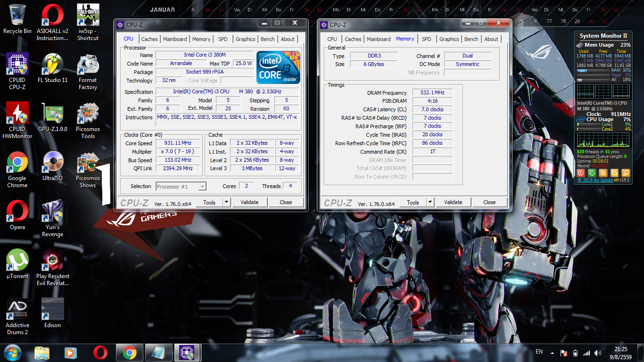Open the volume speaker tray icon
This screenshot has width=644, height=362.
point(598,353)
